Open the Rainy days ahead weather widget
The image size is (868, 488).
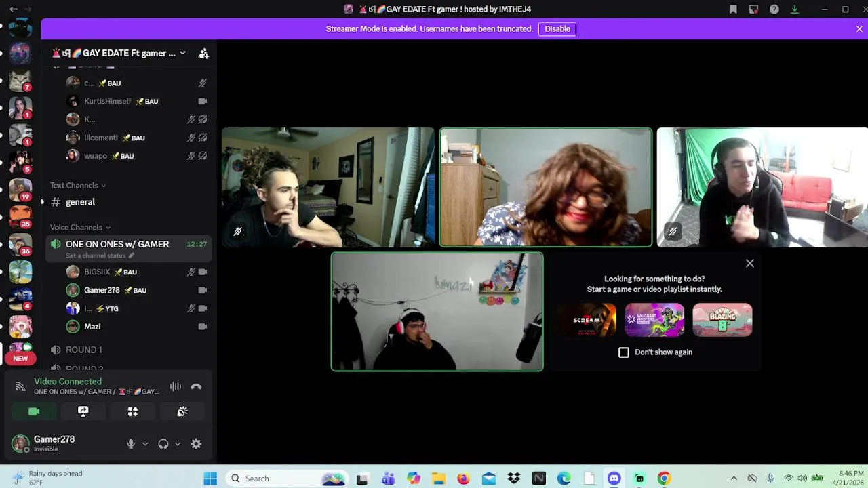pos(47,478)
